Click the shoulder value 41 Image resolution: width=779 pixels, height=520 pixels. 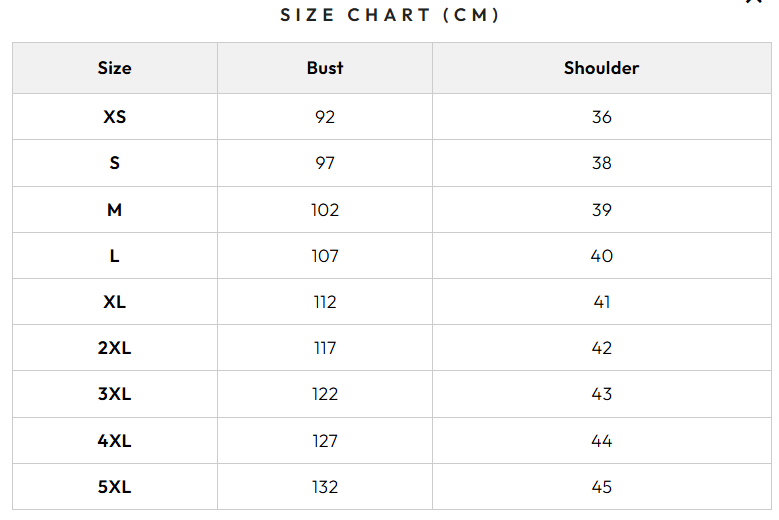pyautogui.click(x=601, y=302)
